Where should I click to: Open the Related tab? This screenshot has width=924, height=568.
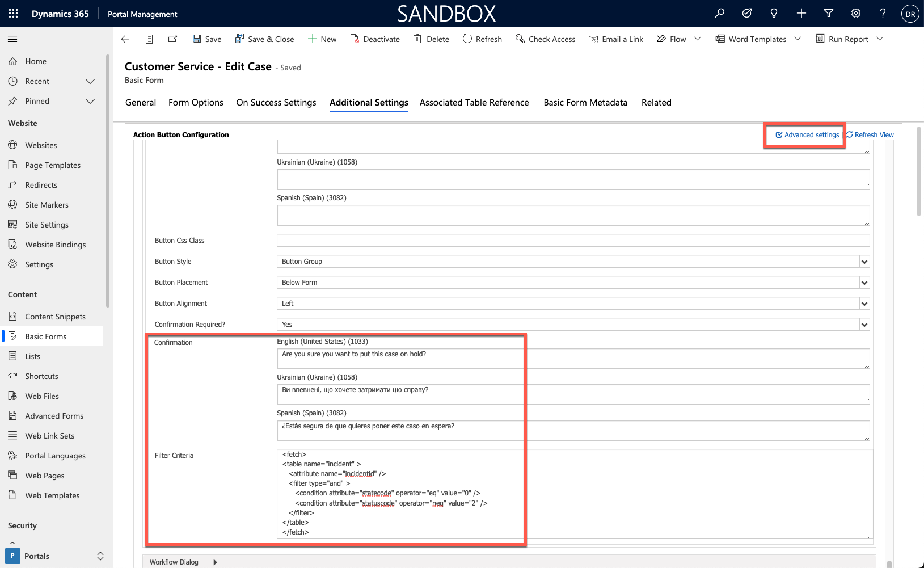656,102
